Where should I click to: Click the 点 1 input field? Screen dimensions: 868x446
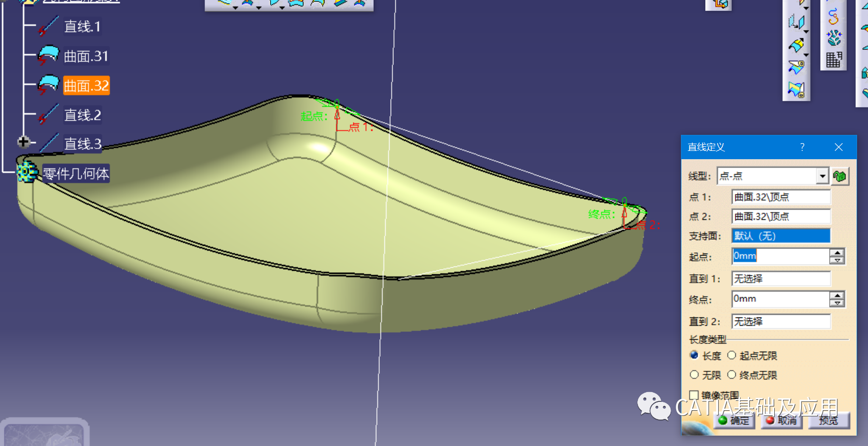coord(781,197)
